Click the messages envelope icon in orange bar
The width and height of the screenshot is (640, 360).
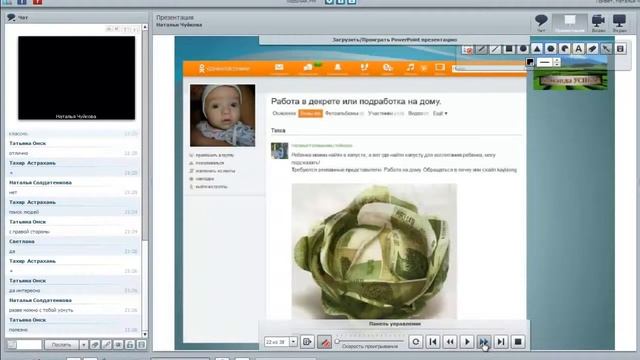click(279, 68)
